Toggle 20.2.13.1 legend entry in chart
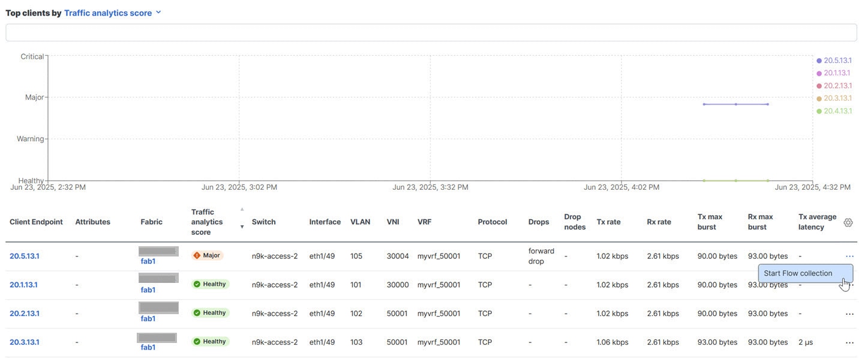The width and height of the screenshot is (868, 358). [834, 86]
